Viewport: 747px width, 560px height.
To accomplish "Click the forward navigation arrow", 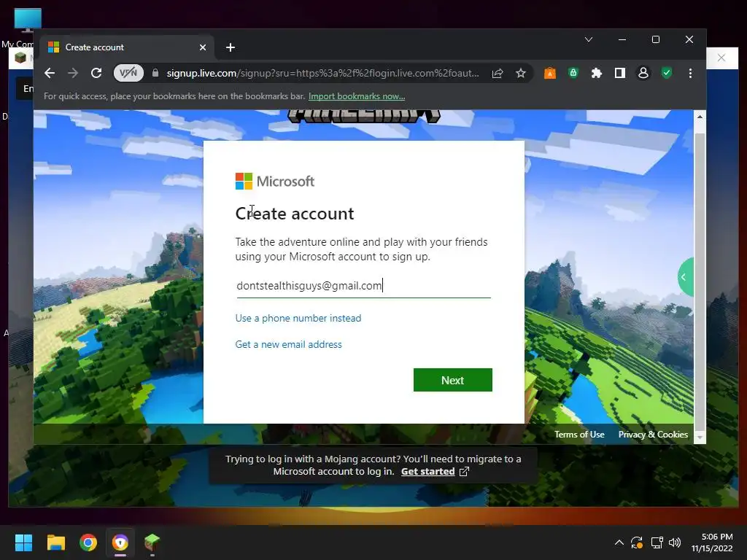I will coord(73,73).
